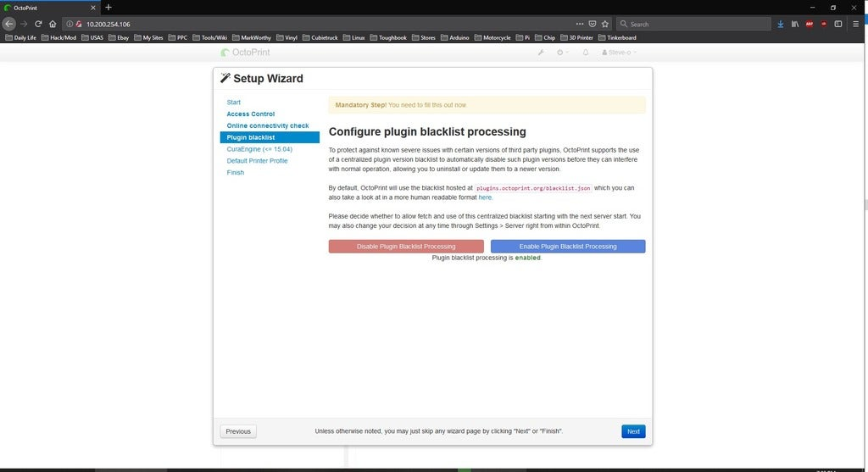This screenshot has height=472, width=868.
Task: Open the Ebay bookmarks folder
Action: (x=119, y=37)
